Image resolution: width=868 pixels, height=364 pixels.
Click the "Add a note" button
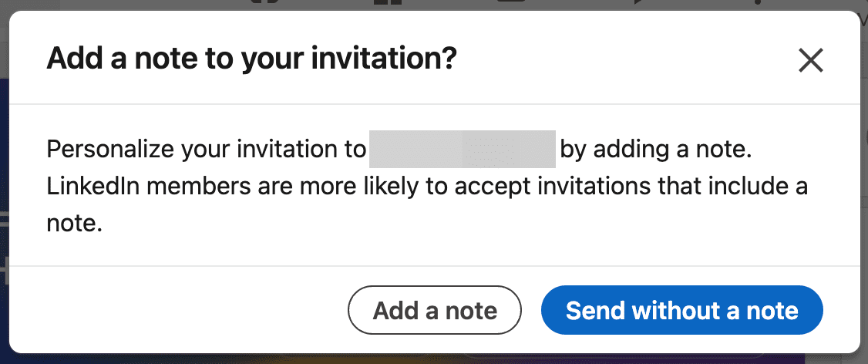(x=435, y=311)
